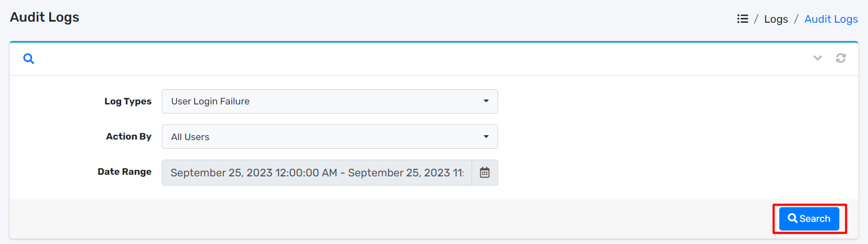Click the refresh icon in the panel header
This screenshot has height=244, width=868.
840,58
